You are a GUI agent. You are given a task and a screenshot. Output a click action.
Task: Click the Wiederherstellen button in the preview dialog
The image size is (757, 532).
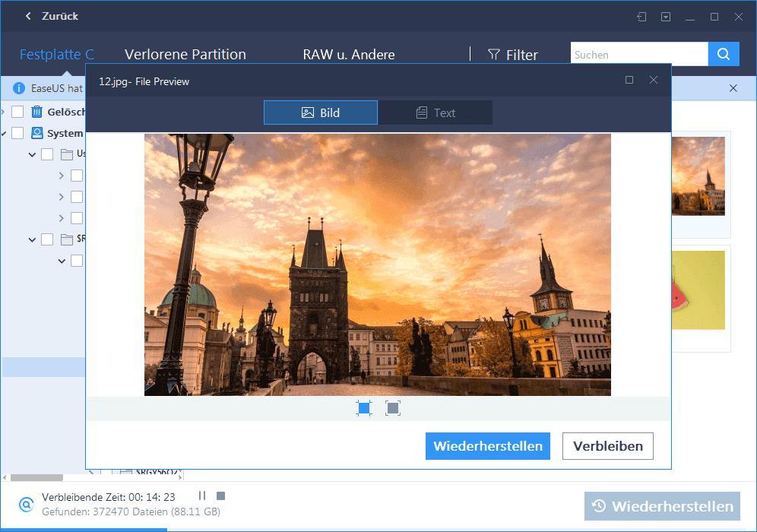click(487, 446)
